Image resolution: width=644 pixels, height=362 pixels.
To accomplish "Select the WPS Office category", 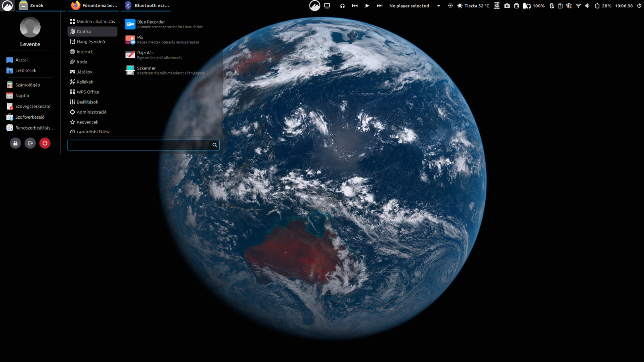I will point(93,92).
